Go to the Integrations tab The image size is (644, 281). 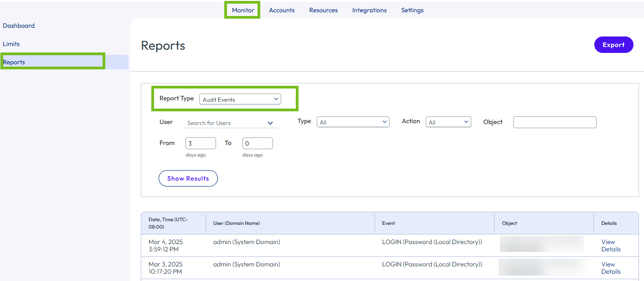coord(369,10)
